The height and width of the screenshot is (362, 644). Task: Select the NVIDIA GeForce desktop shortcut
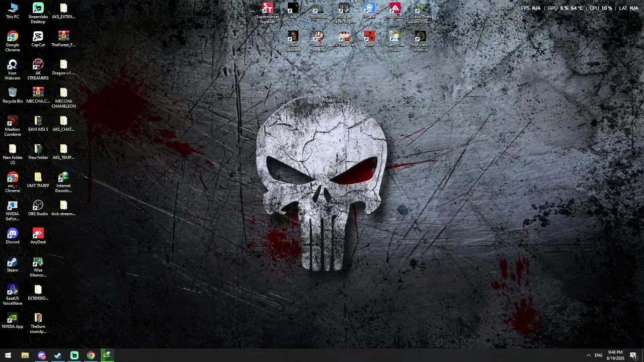[13, 211]
